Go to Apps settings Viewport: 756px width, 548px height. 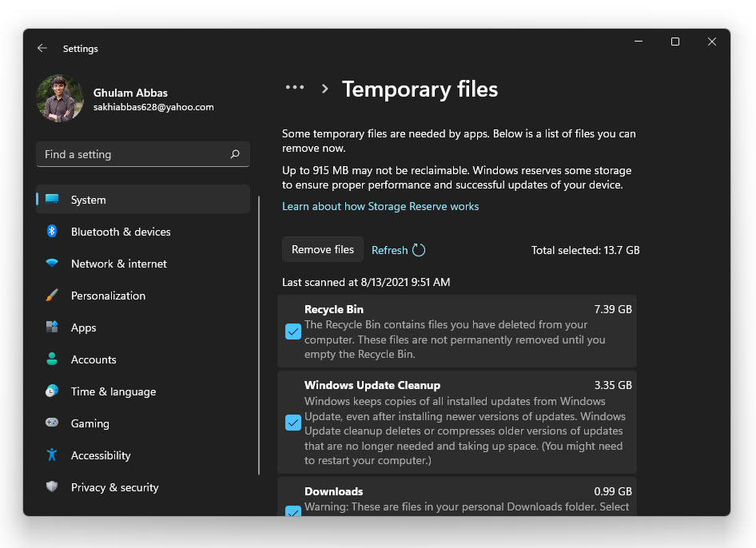143,328
